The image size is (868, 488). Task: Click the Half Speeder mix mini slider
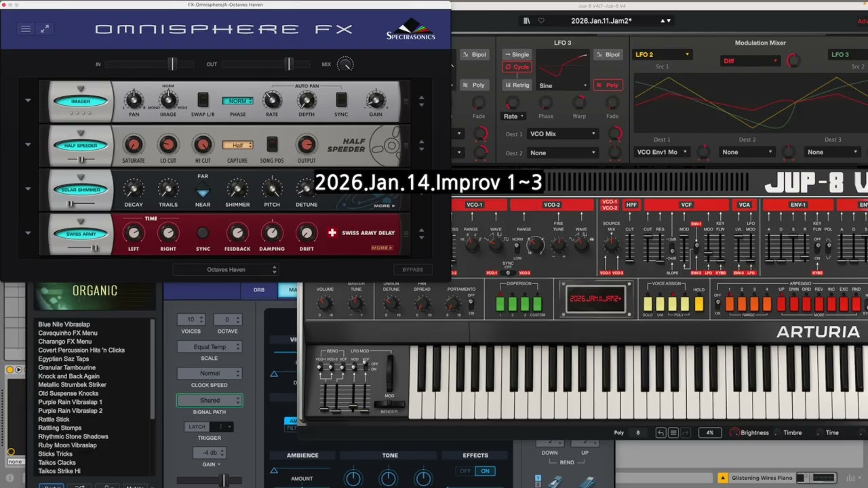[x=81, y=159]
